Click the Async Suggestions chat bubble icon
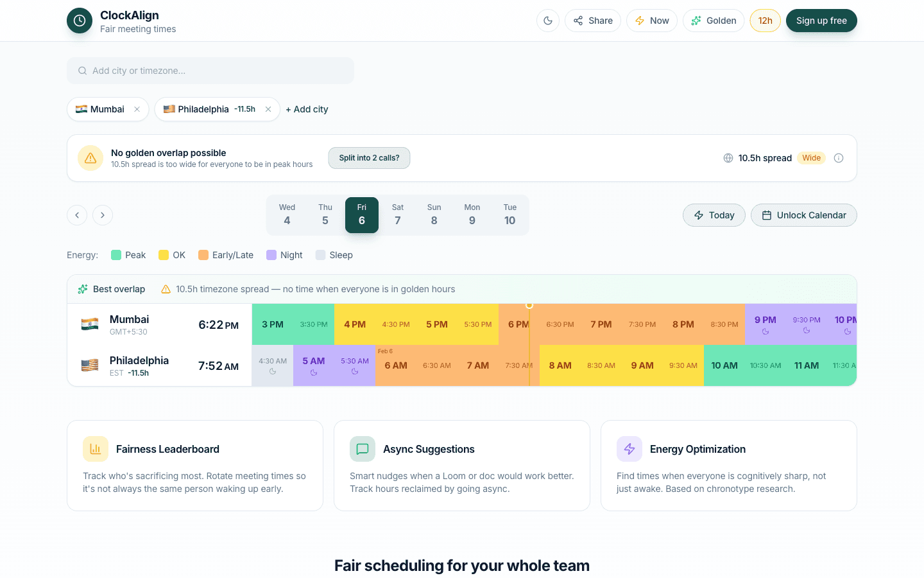This screenshot has width=924, height=578. [363, 449]
